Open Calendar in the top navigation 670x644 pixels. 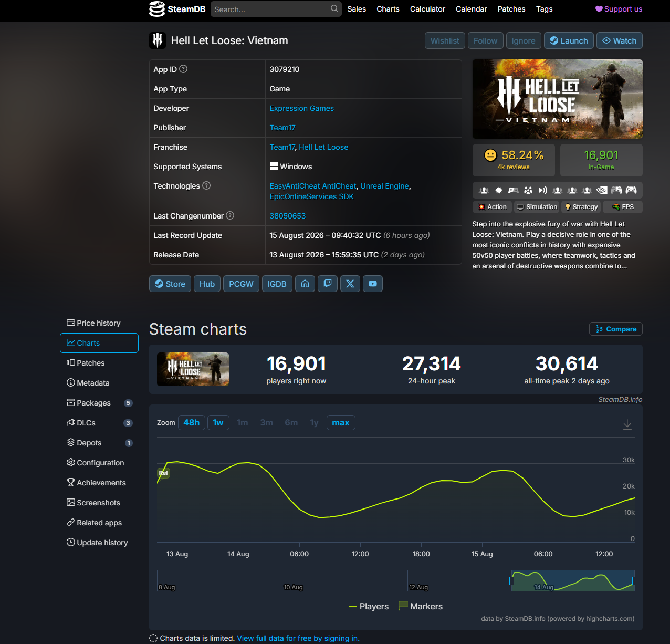point(472,9)
